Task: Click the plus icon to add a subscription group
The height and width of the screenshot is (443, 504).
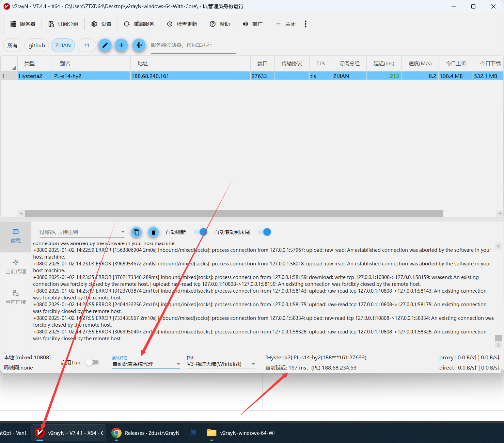Action: point(121,45)
